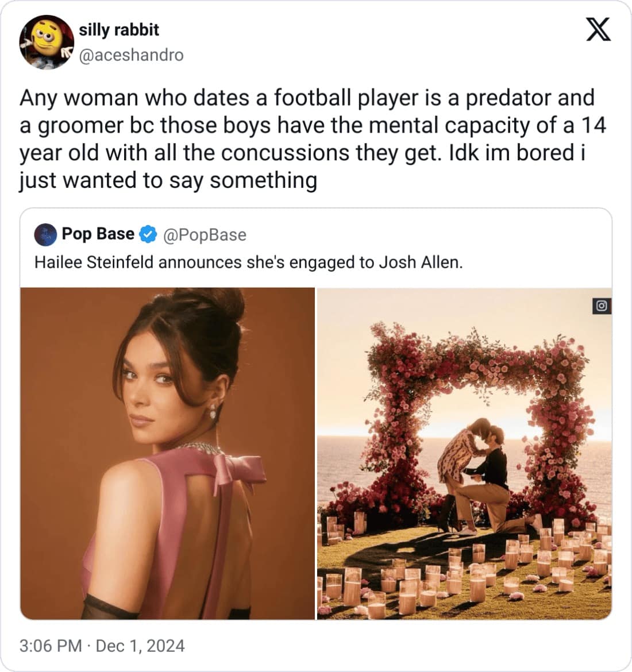This screenshot has height=672, width=632.
Task: Click Pop Base's circular profile avatar
Action: [x=44, y=233]
